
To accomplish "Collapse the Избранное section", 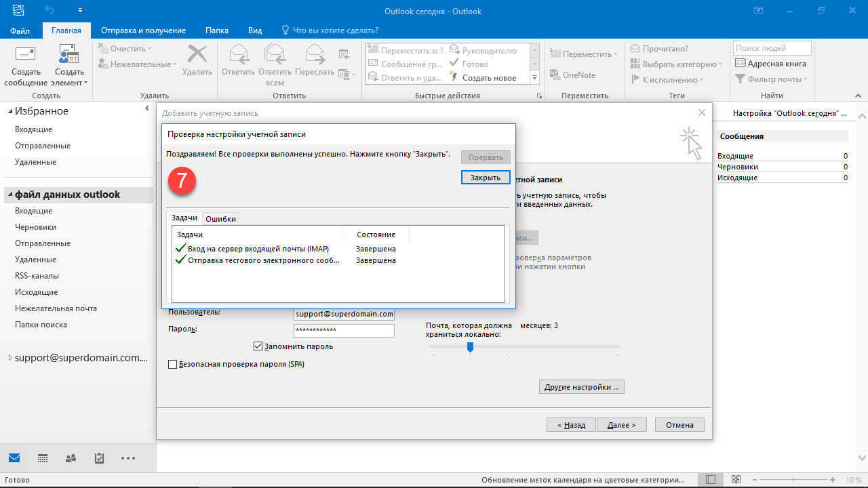I will click(x=10, y=112).
